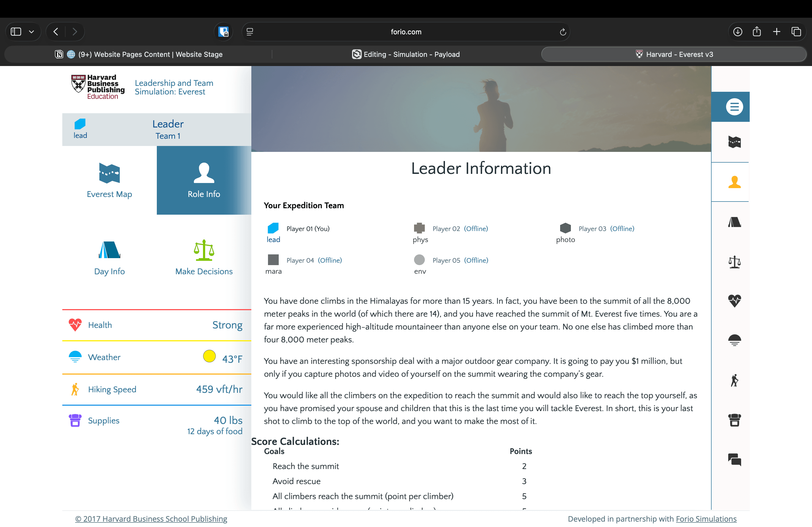Switch to Editing - Simulation - Payload tab
812x527 pixels.
(406, 54)
